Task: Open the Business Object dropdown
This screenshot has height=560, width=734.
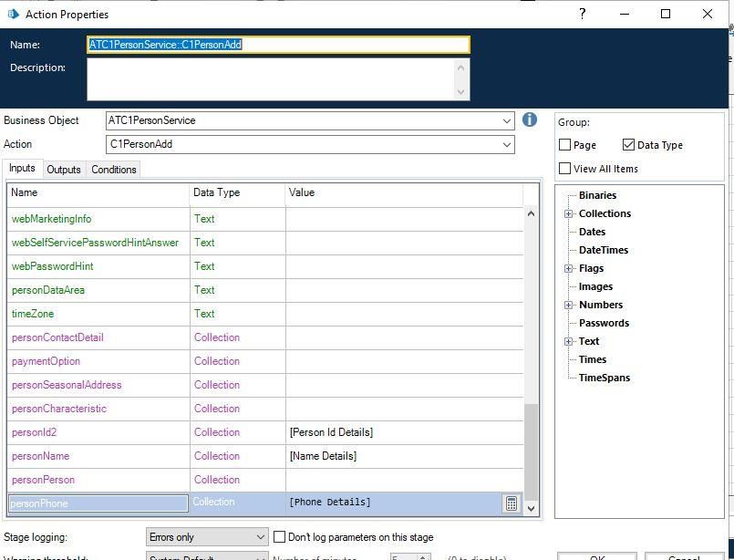Action: pos(506,120)
